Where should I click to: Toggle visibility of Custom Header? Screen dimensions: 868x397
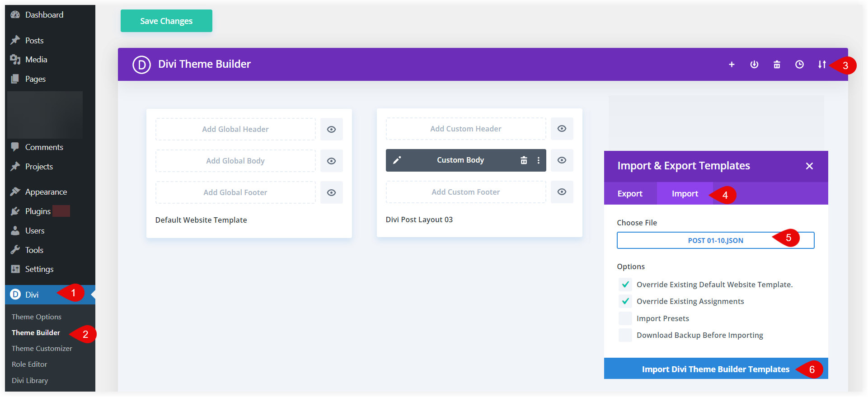point(562,129)
